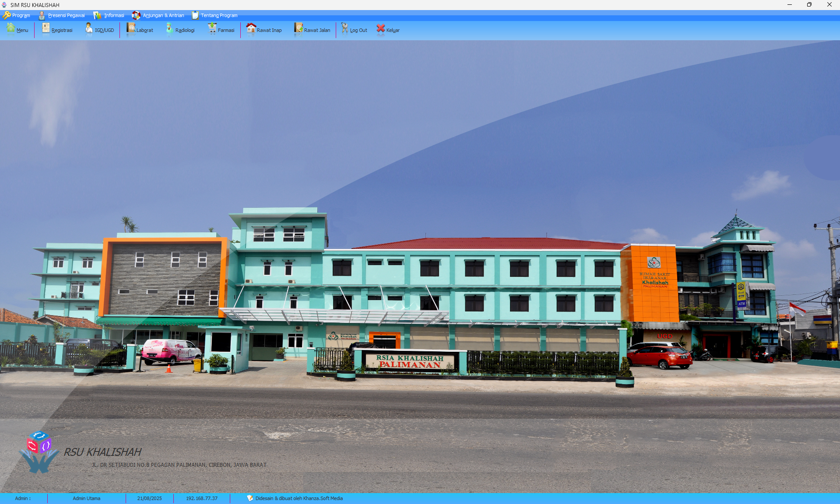The width and height of the screenshot is (840, 504).
Task: Open the Registrasi toolbar icon
Action: 46,28
